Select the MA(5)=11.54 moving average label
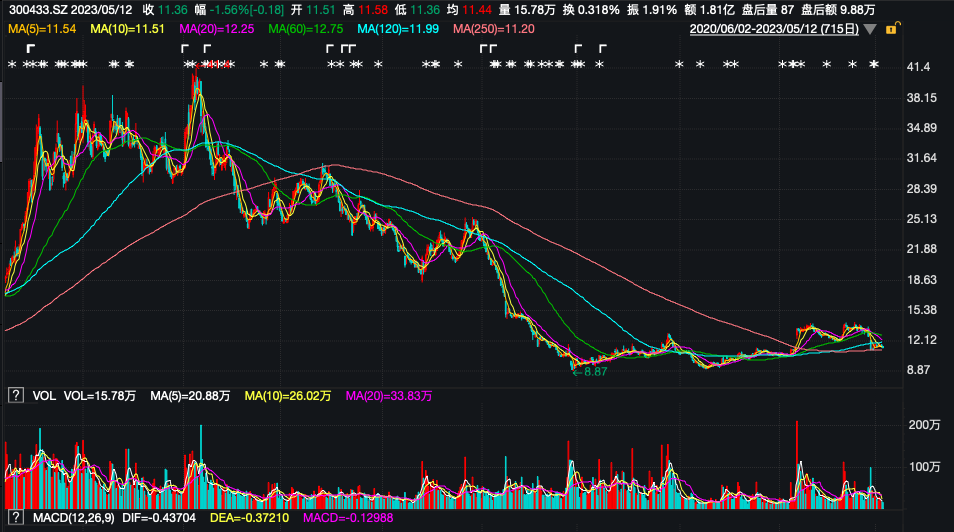Image resolution: width=954 pixels, height=532 pixels. coord(43,29)
